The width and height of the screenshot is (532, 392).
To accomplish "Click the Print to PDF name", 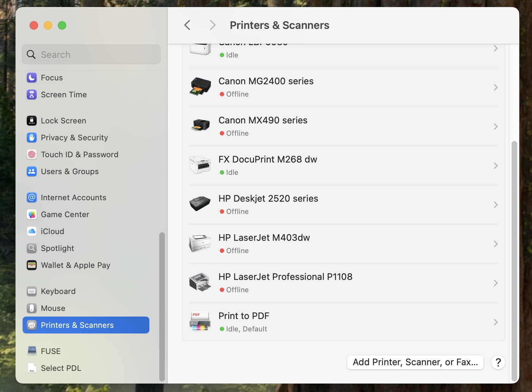I will (244, 316).
